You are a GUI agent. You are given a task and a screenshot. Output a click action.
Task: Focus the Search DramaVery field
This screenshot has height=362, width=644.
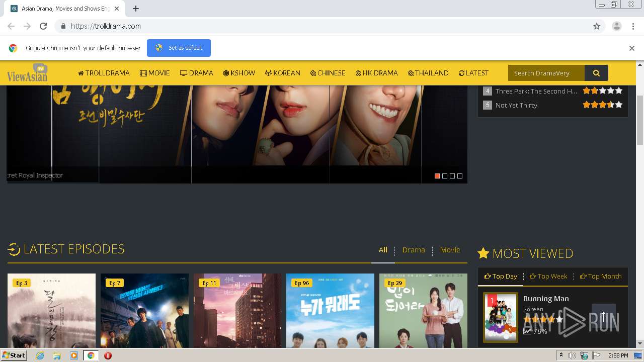point(546,73)
